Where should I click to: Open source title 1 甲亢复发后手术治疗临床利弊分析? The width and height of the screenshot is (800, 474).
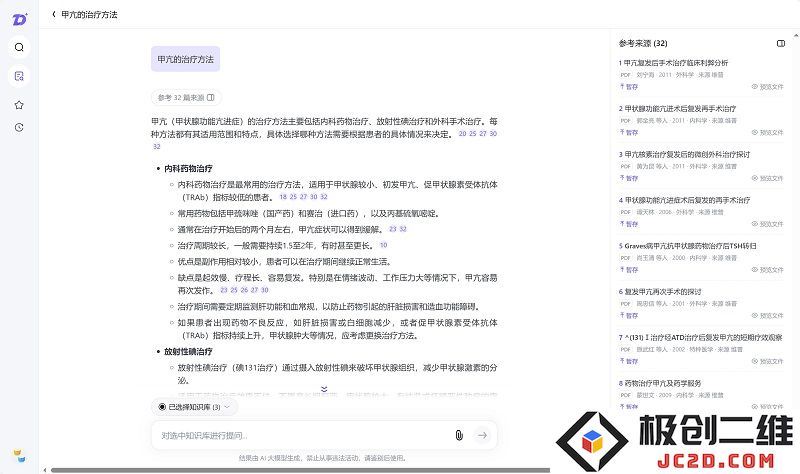tap(673, 63)
